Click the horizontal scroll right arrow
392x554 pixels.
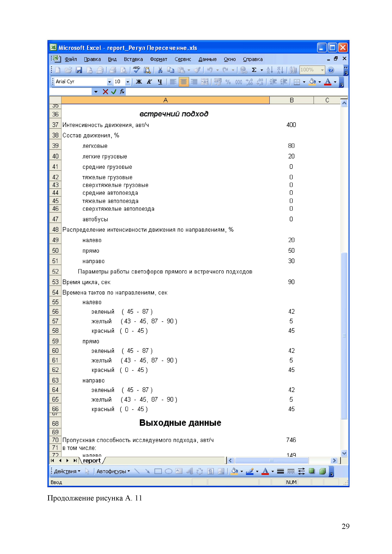click(334, 461)
